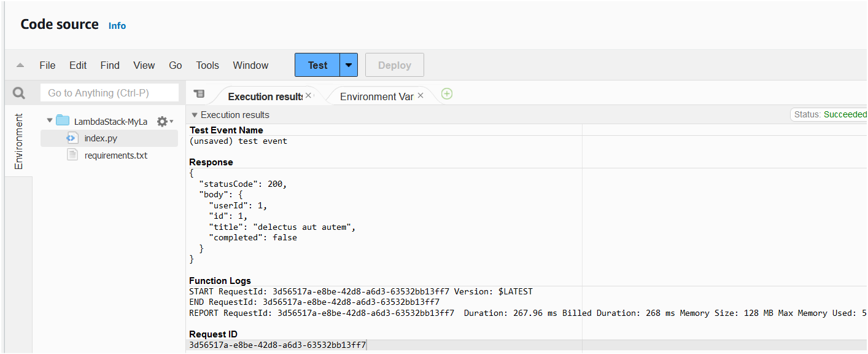Collapse the Execution results section triangle
Screen dimensions: 868x354
pos(194,114)
